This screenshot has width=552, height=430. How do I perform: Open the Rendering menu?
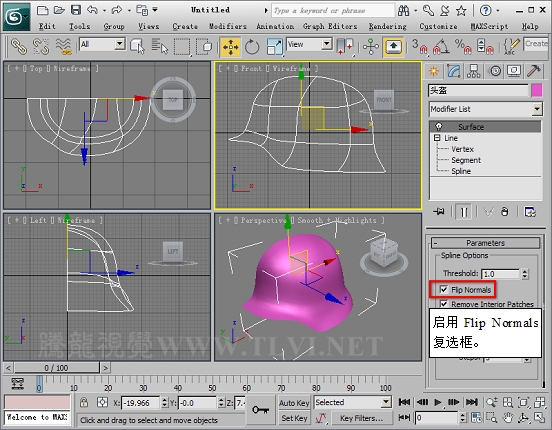(387, 26)
